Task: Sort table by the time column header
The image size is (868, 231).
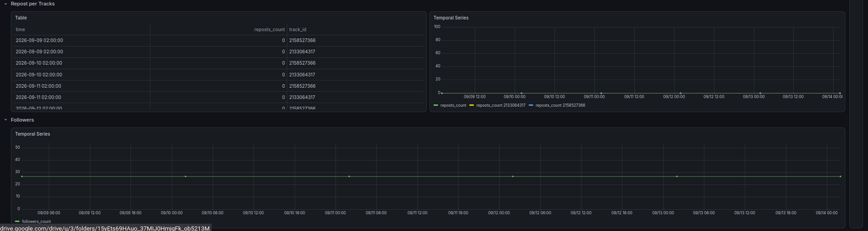Action: click(20, 29)
